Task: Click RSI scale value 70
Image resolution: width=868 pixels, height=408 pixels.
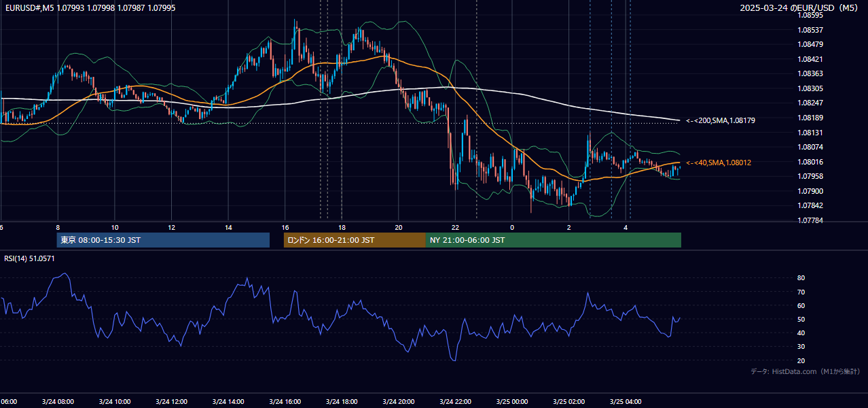Action: (x=801, y=292)
